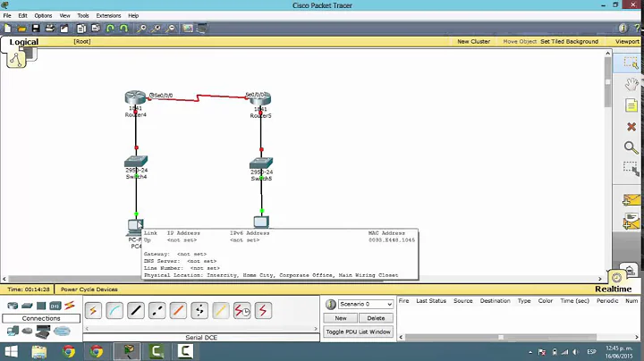Open the Help menu
This screenshot has width=644, height=361.
(x=133, y=15)
